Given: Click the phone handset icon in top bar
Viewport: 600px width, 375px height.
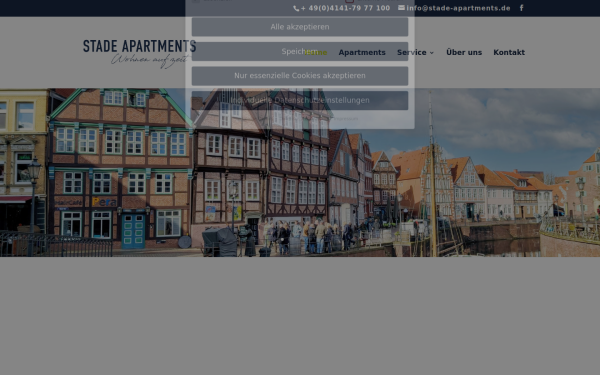Looking at the screenshot, I should pos(296,8).
